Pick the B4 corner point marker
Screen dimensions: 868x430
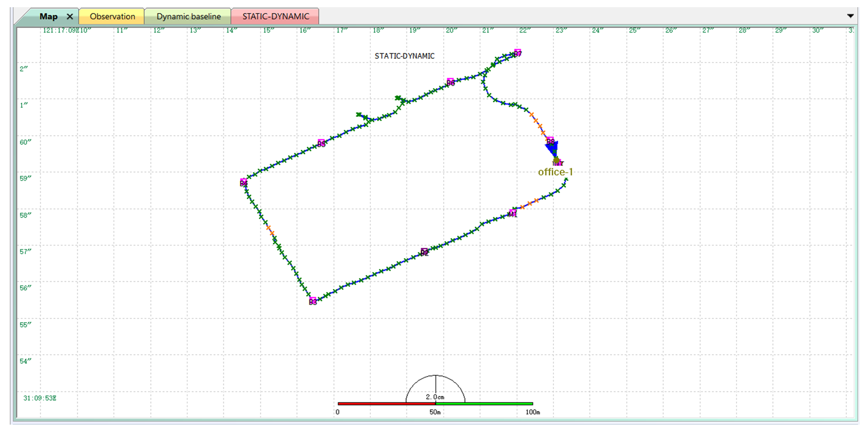(243, 182)
